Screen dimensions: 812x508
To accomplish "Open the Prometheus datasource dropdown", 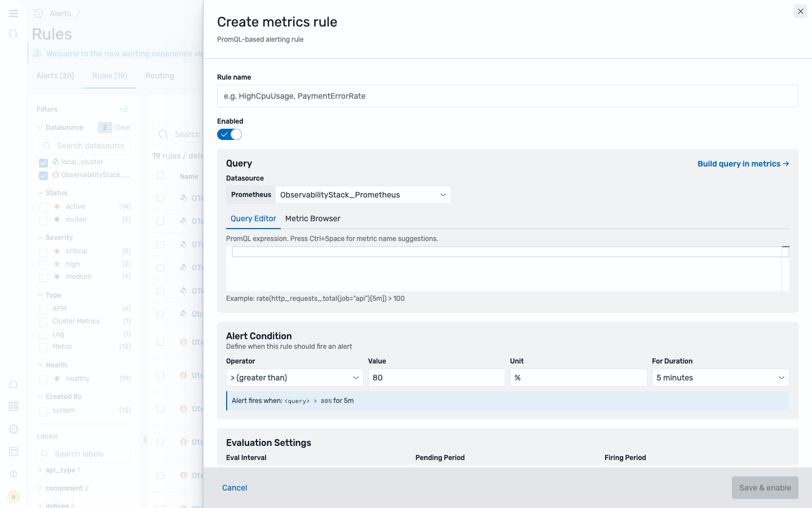I will pyautogui.click(x=363, y=195).
